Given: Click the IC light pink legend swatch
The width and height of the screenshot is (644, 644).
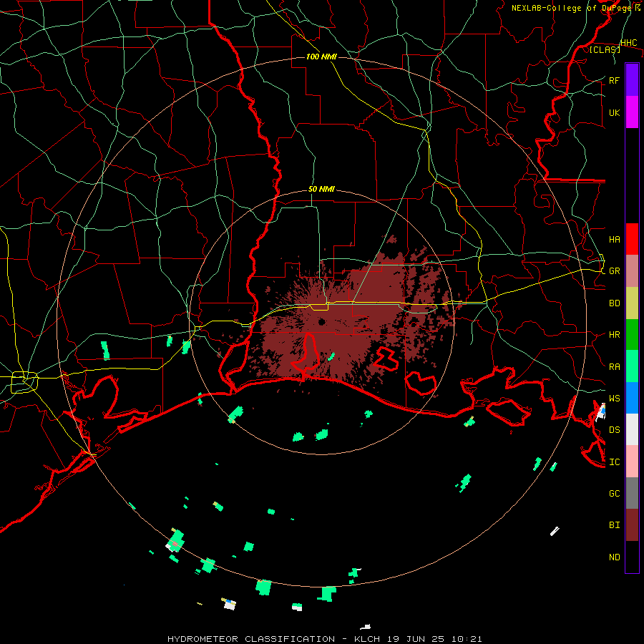Looking at the screenshot, I should pos(632,462).
